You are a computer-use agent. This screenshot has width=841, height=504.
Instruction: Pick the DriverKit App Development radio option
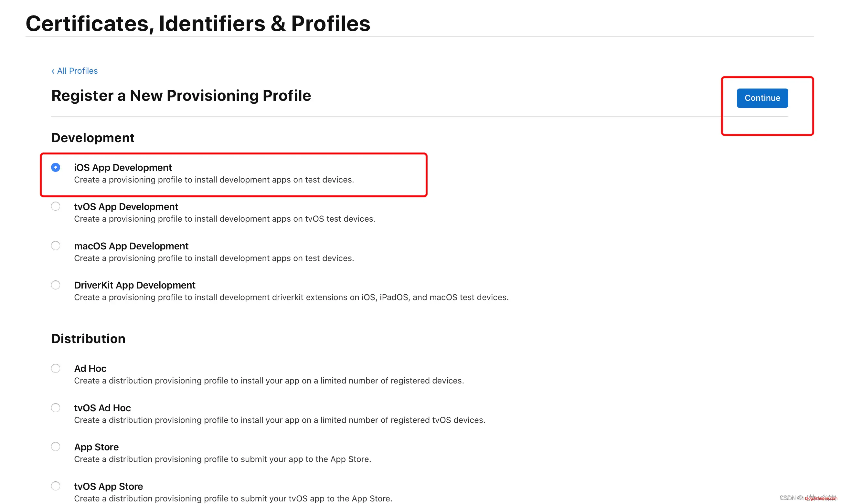56,285
